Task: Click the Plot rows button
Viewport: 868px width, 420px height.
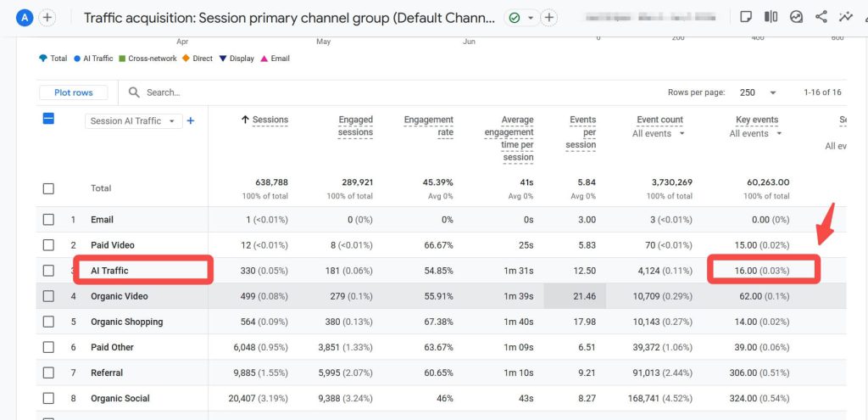Action: [74, 92]
